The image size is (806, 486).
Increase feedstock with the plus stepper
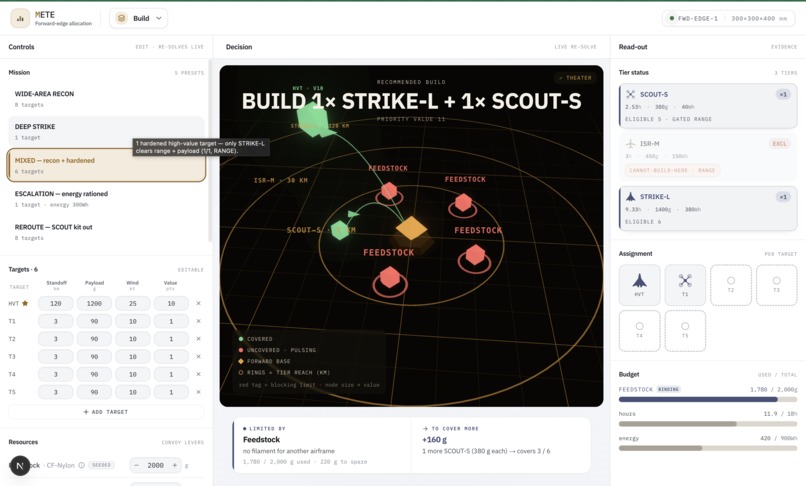tap(175, 465)
